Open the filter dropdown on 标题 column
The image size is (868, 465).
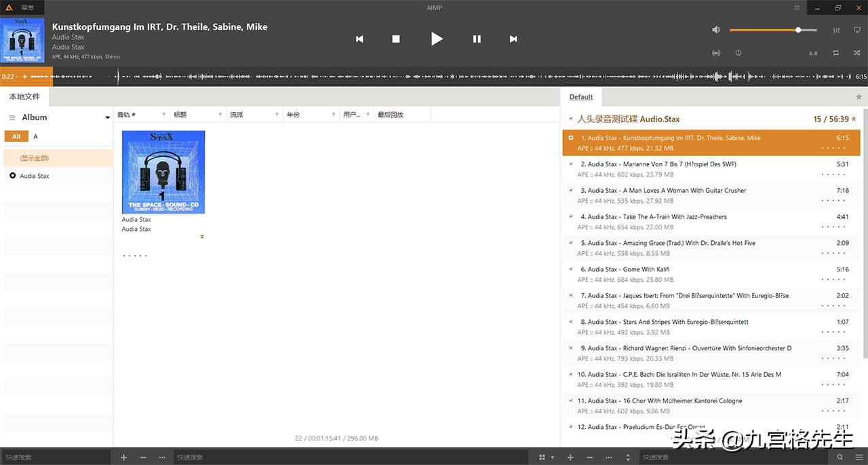pyautogui.click(x=220, y=115)
